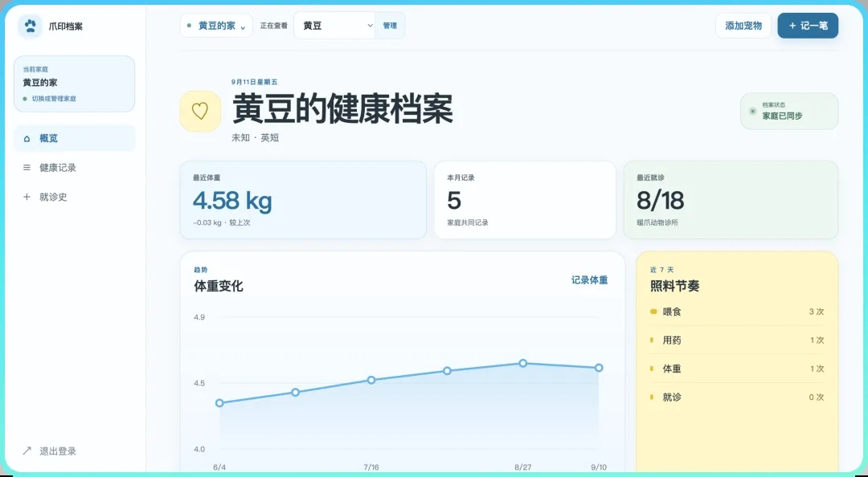The height and width of the screenshot is (477, 868).
Task: Click the plus icon beside 就诊史
Action: pos(27,197)
